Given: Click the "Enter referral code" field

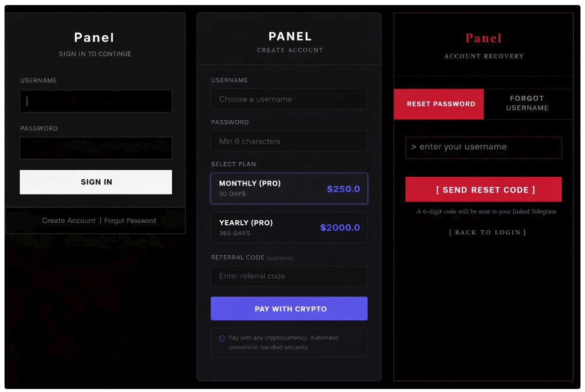Looking at the screenshot, I should point(289,276).
